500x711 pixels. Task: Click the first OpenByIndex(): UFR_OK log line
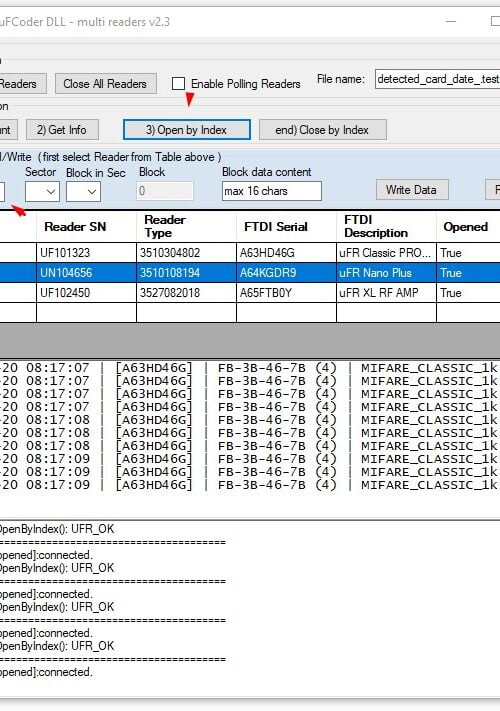[x=56, y=529]
